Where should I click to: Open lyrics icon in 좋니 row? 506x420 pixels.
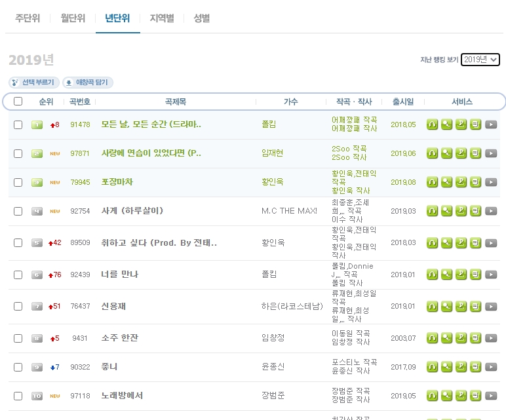[475, 366]
